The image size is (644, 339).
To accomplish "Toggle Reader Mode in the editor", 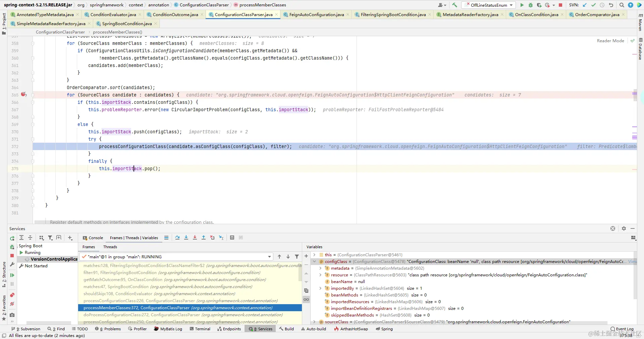I will tap(610, 41).
